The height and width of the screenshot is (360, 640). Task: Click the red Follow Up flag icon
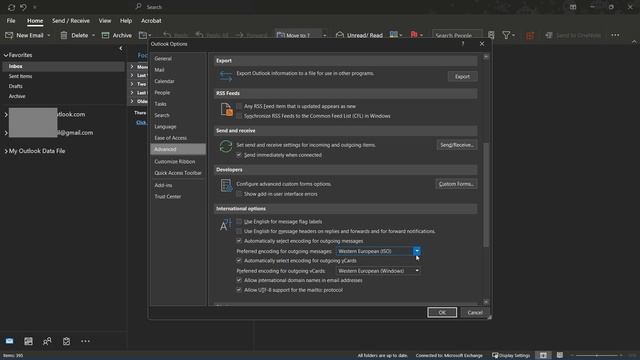(414, 35)
